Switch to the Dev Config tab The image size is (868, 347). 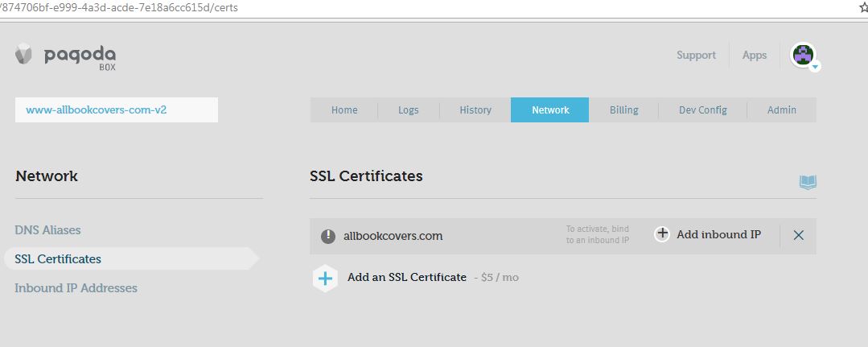tap(703, 109)
